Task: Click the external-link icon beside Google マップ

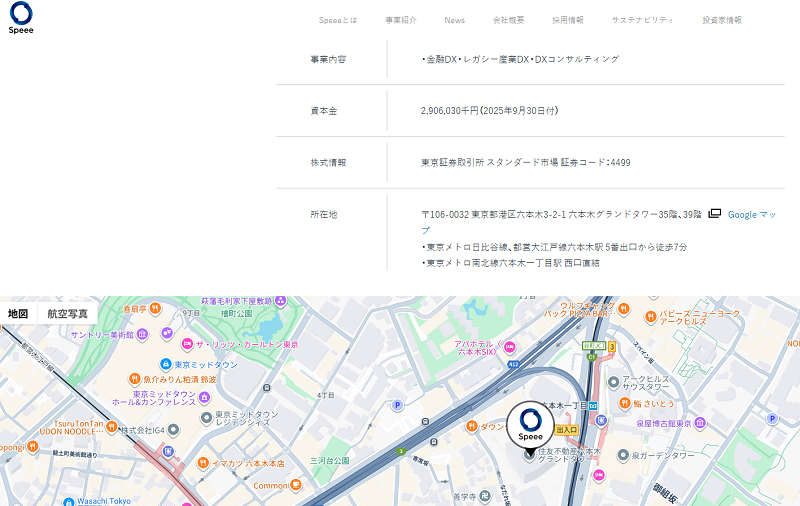Action: tap(714, 214)
